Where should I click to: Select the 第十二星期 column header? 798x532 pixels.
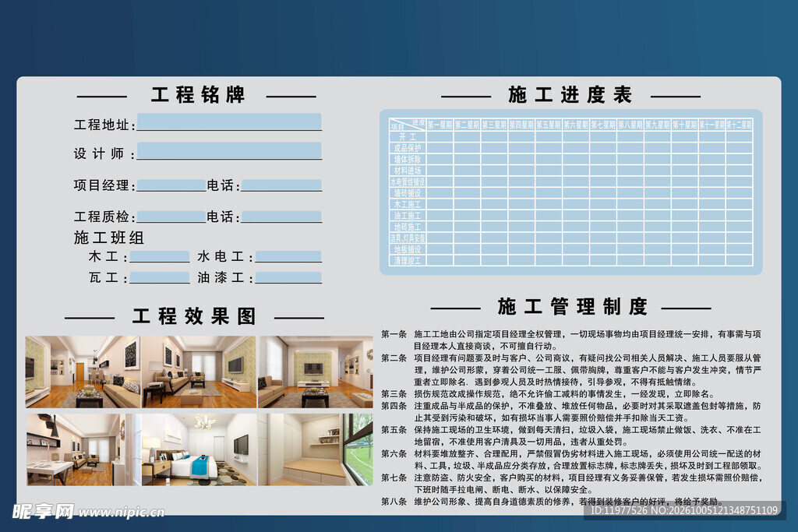740,125
